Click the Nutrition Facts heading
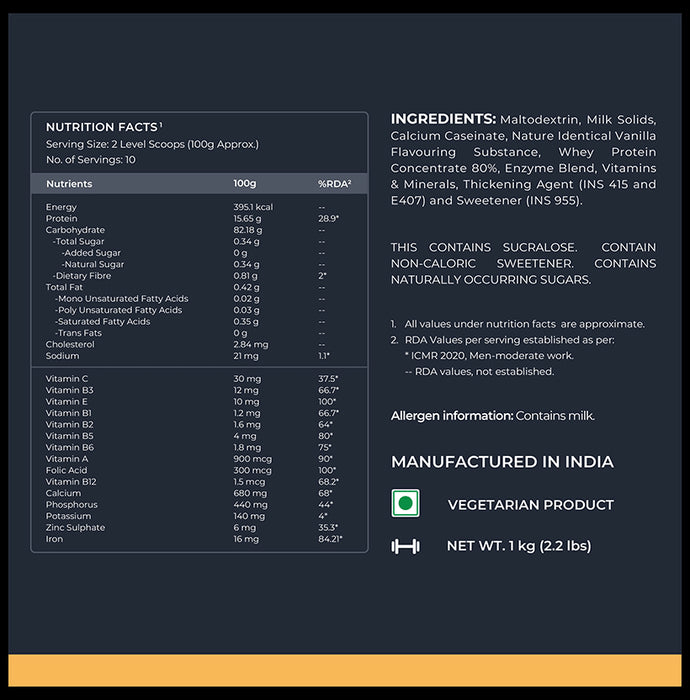This screenshot has height=700, width=690. tap(102, 127)
